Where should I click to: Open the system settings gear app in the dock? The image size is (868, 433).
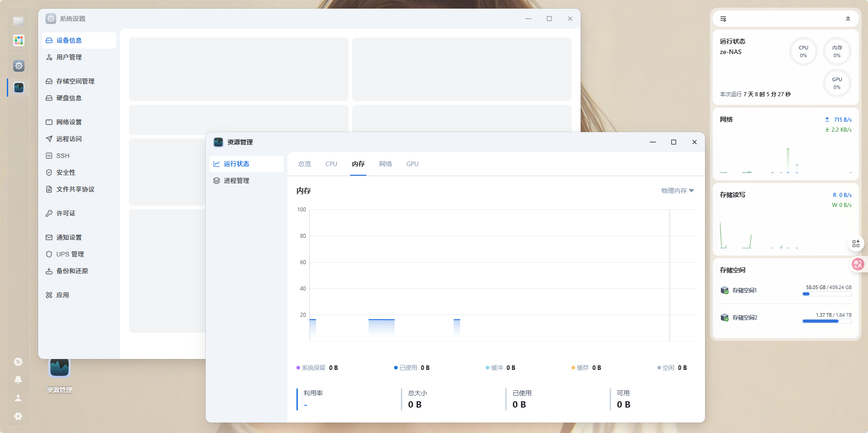(19, 66)
